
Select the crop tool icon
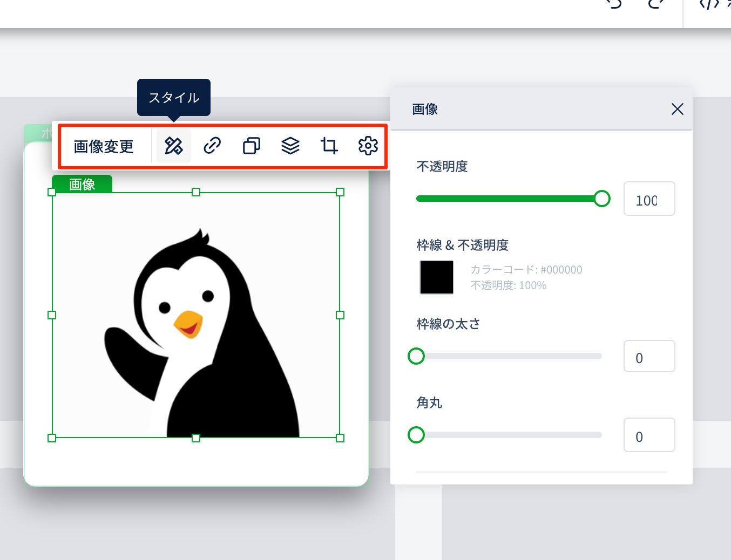(x=329, y=146)
